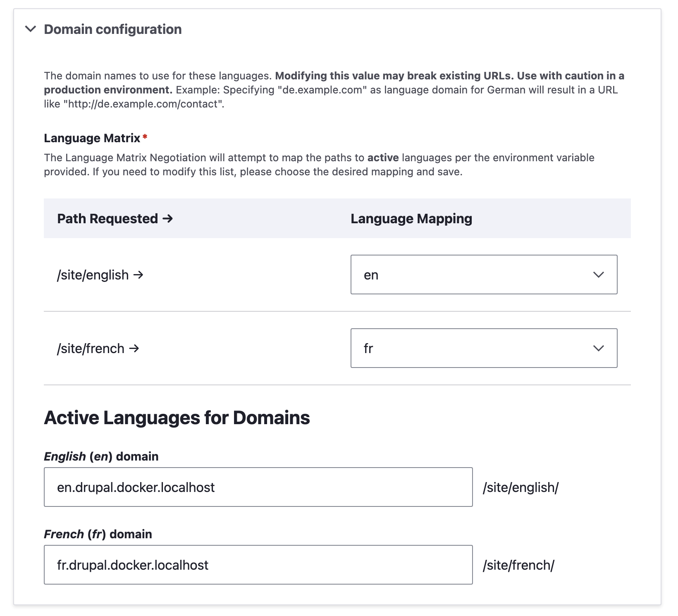Open the Language Mapping dropdown for /site/french
678x616 pixels.
click(484, 348)
